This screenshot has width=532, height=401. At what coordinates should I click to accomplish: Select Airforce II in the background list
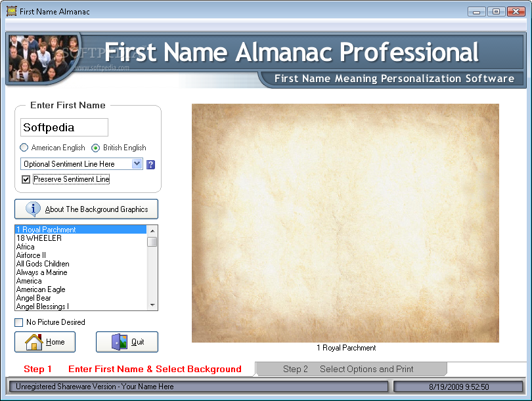coord(81,255)
